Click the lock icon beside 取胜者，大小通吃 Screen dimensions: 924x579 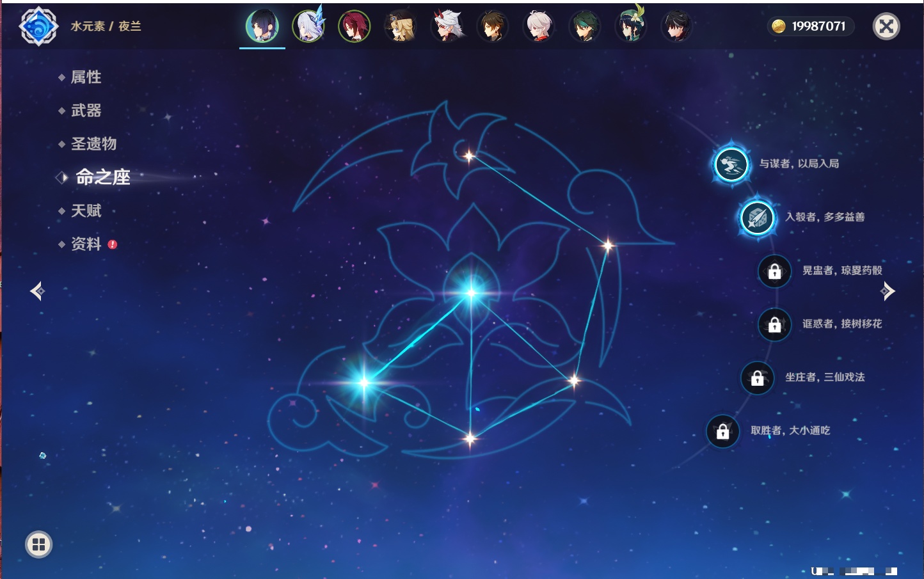(x=722, y=431)
